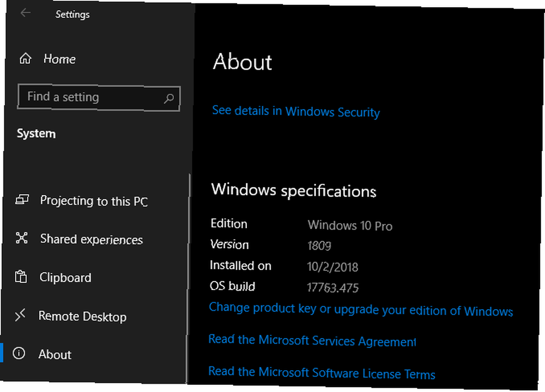This screenshot has width=545, height=392.
Task: Read the Microsoft Services Agreement
Action: coord(312,340)
